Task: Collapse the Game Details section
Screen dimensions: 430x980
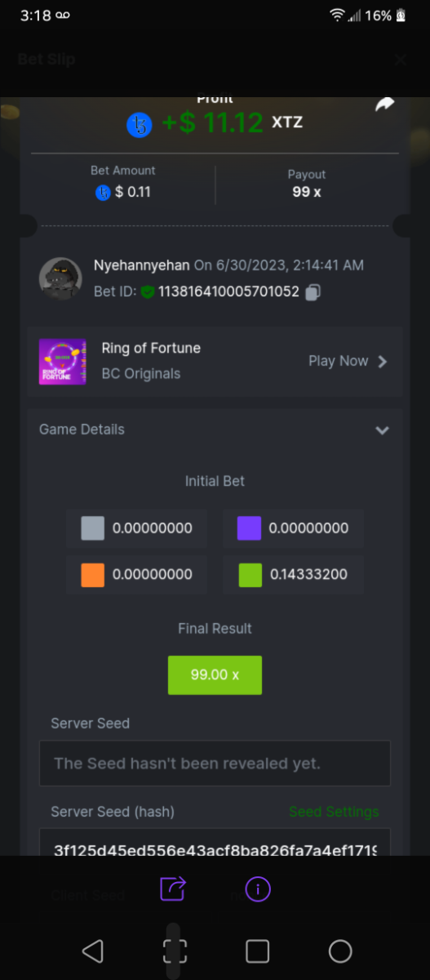Action: coord(382,430)
